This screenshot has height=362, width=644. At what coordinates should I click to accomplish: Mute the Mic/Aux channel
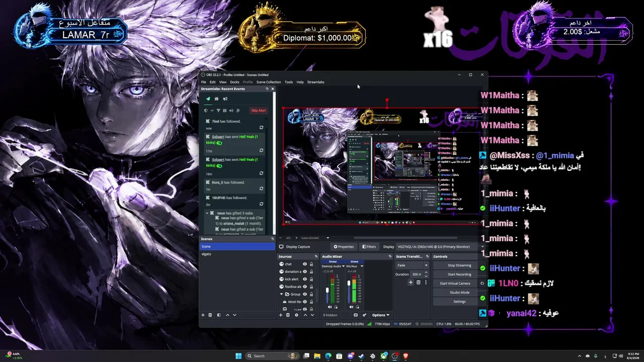coord(352,307)
